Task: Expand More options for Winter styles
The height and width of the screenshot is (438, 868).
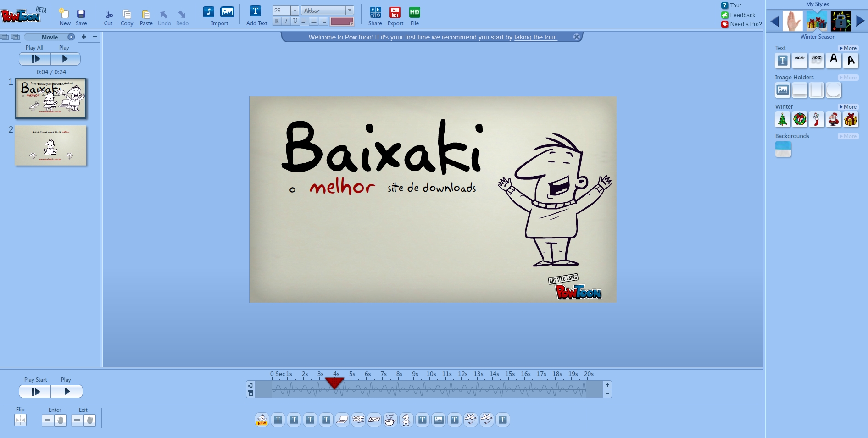Action: [x=848, y=106]
